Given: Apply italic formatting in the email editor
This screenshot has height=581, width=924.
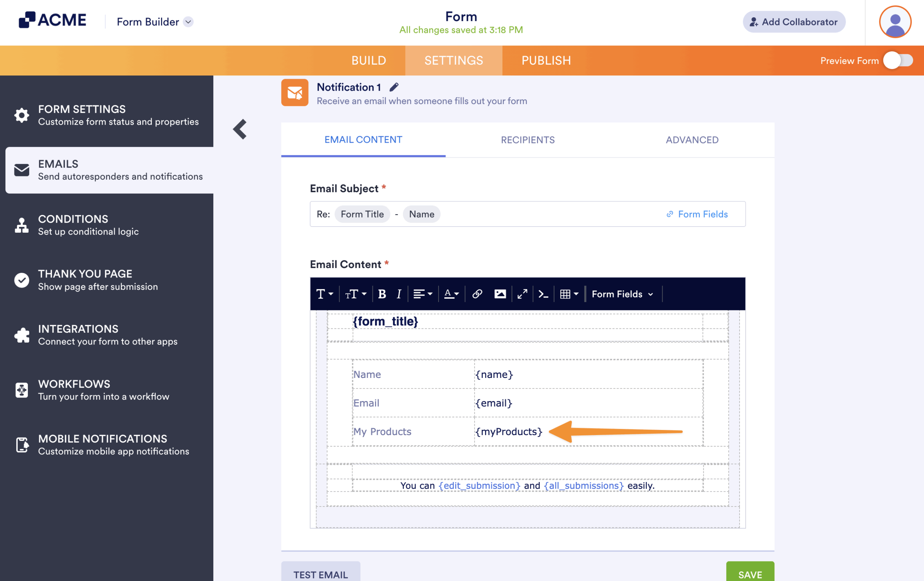Looking at the screenshot, I should (x=398, y=294).
